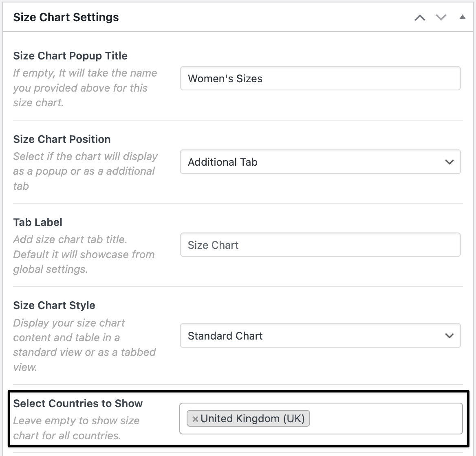Focus the Tab Label field showing Size Chart
Screen dimensions: 476x456
320,245
